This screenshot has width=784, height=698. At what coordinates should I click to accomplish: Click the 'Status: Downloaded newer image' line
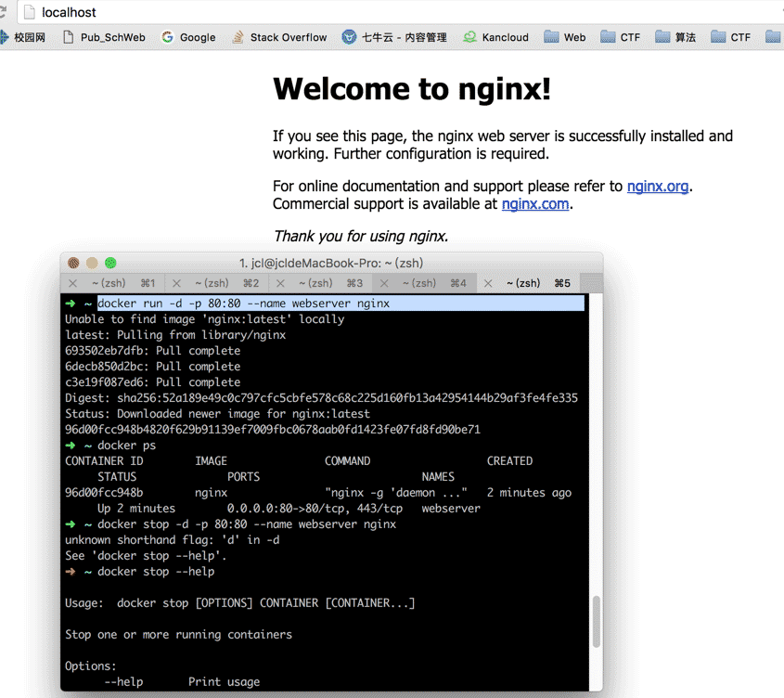tap(217, 414)
